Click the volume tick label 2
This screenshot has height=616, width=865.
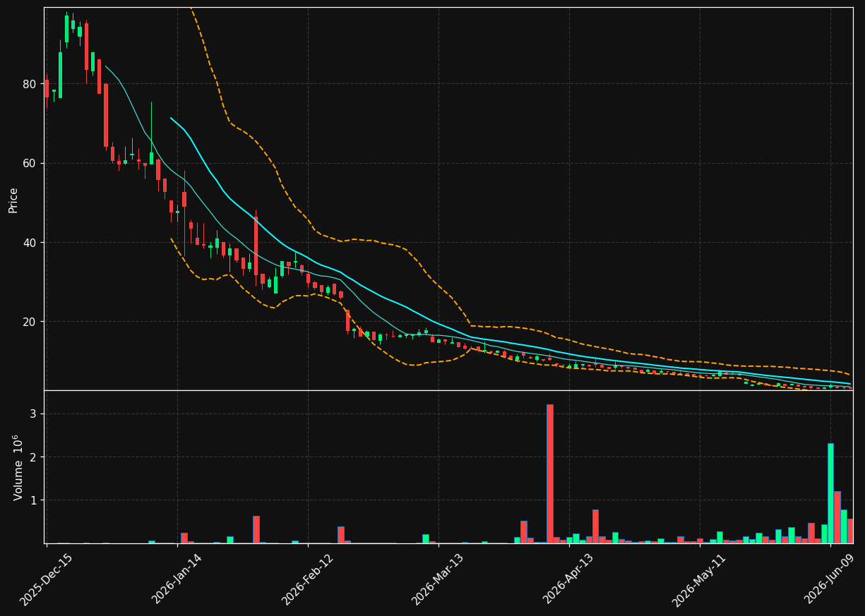[32, 457]
